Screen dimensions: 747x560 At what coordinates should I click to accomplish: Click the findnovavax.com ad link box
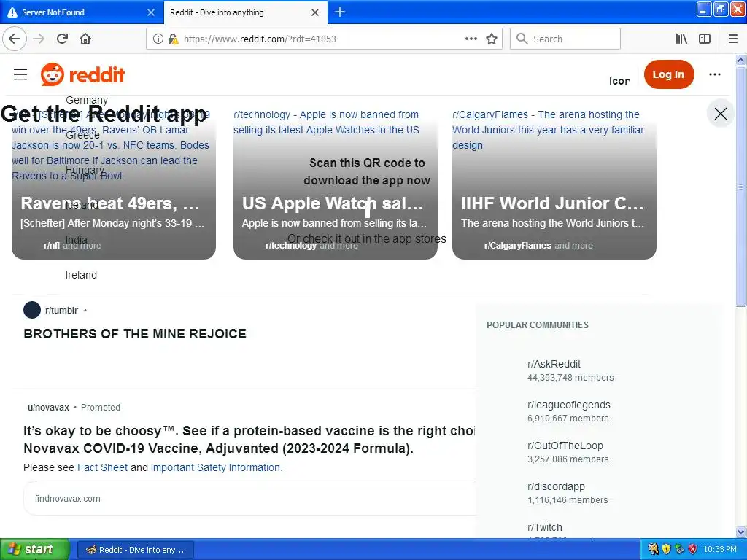tap(249, 498)
